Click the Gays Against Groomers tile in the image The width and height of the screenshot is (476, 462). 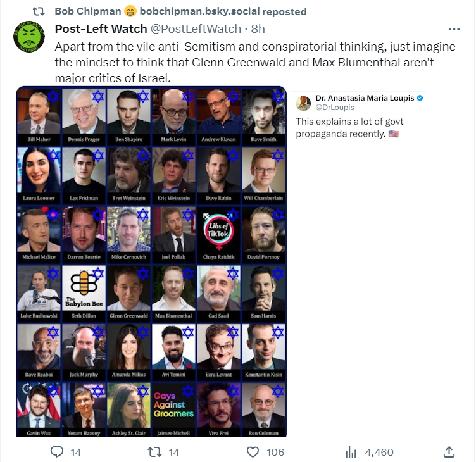click(173, 409)
